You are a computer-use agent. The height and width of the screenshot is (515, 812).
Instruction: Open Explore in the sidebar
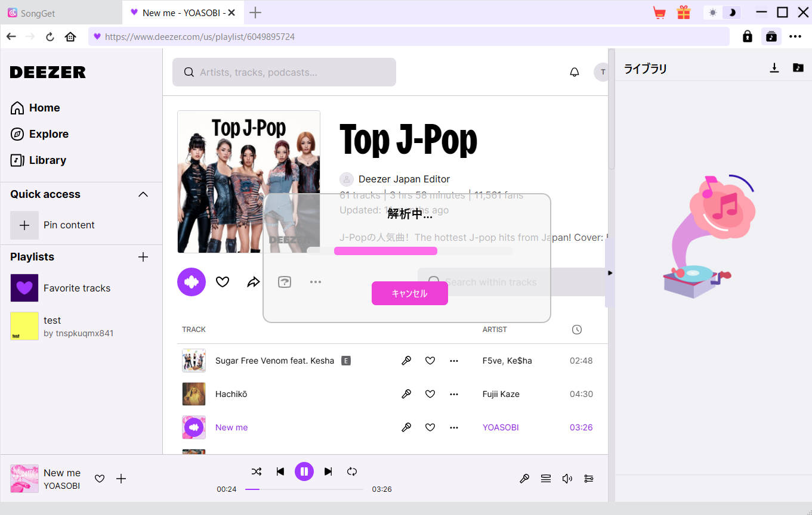click(x=39, y=134)
